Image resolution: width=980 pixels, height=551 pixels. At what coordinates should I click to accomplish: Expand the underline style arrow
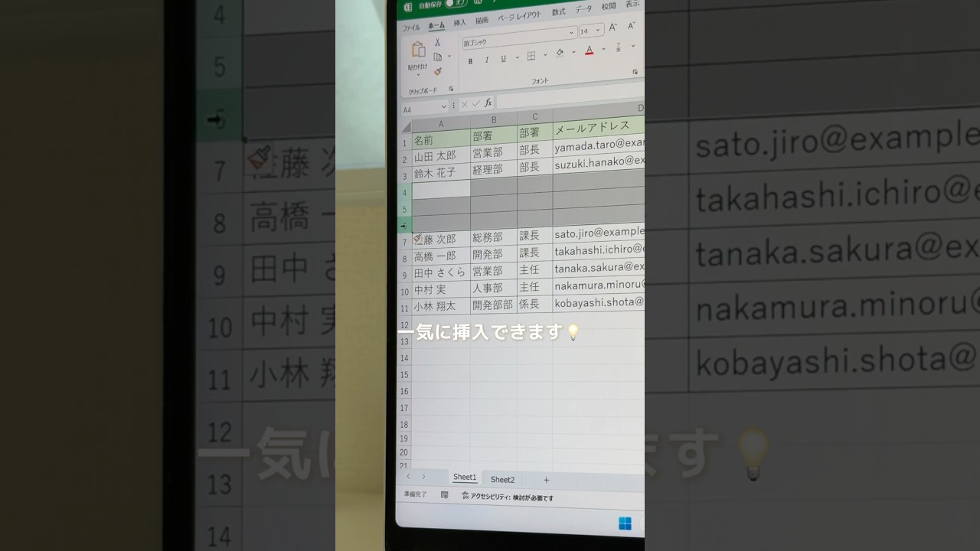click(517, 57)
